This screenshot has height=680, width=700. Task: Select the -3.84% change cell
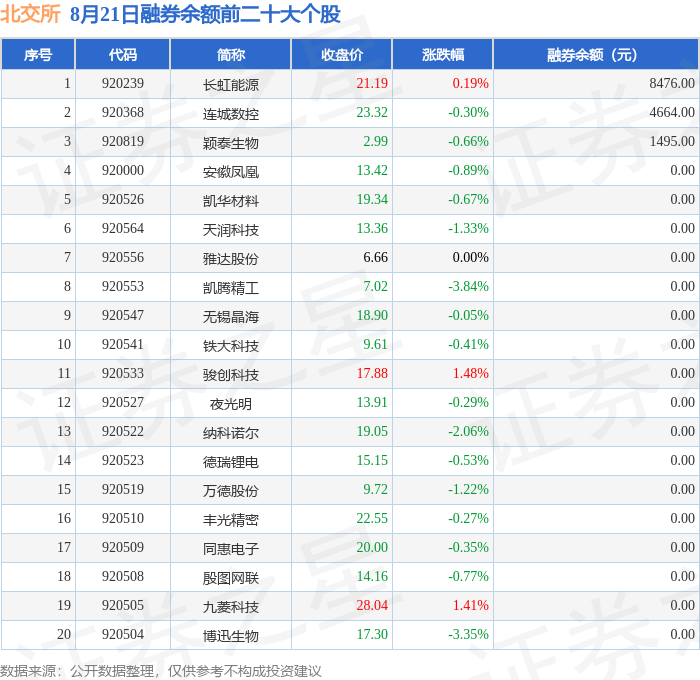coord(468,286)
